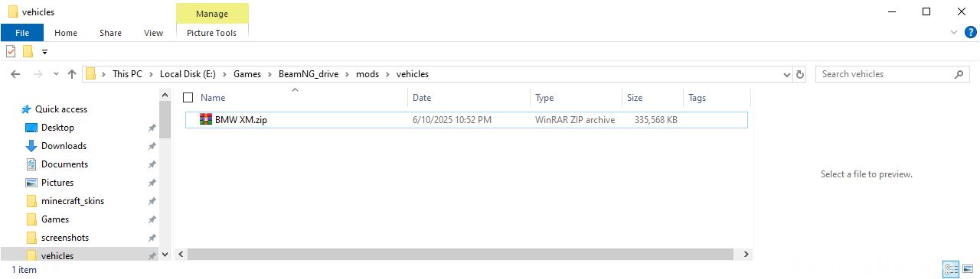980x279 pixels.
Task: Navigate to Games in breadcrumb path
Action: 247,74
